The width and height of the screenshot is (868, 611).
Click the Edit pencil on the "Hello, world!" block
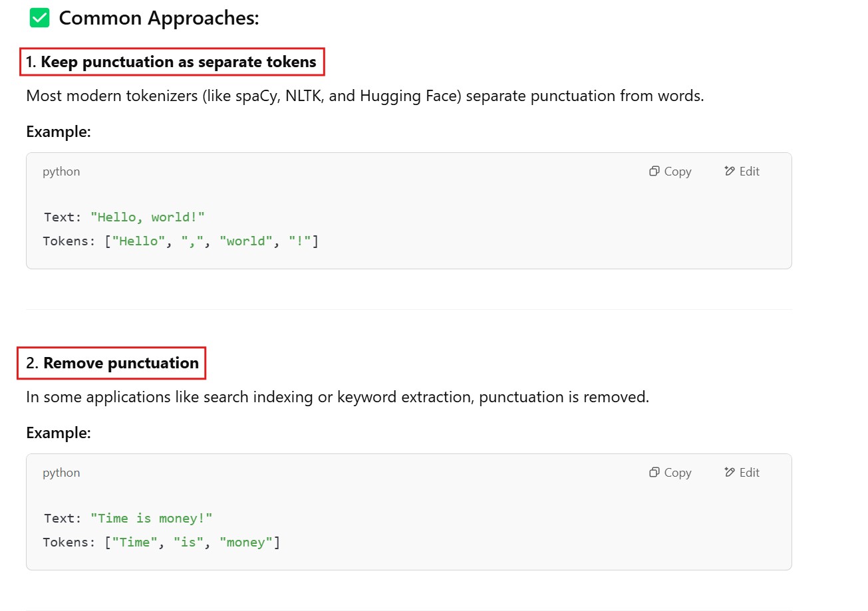(x=742, y=172)
